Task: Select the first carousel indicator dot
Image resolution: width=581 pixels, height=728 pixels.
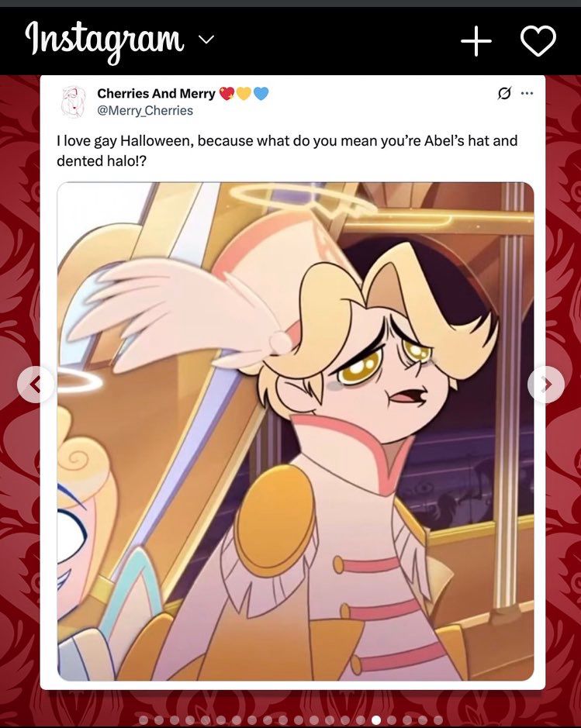Action: pyautogui.click(x=143, y=720)
